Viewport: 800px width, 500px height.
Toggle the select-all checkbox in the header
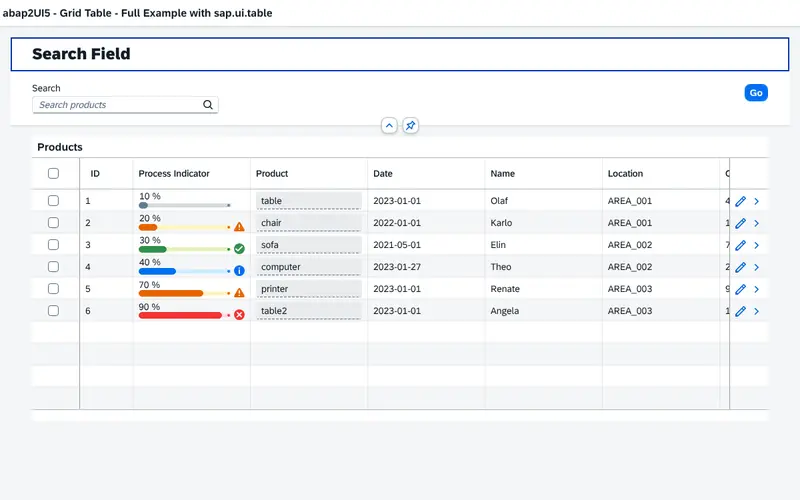pyautogui.click(x=53, y=173)
